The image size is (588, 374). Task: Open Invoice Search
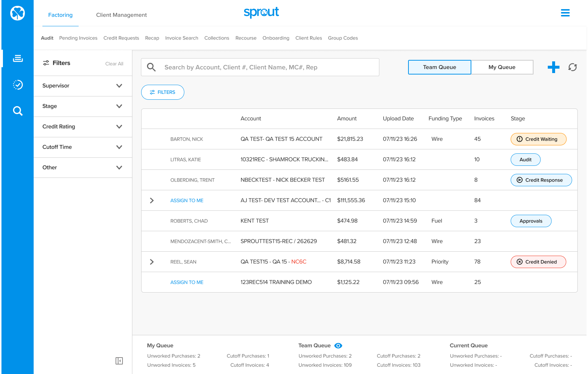[182, 38]
